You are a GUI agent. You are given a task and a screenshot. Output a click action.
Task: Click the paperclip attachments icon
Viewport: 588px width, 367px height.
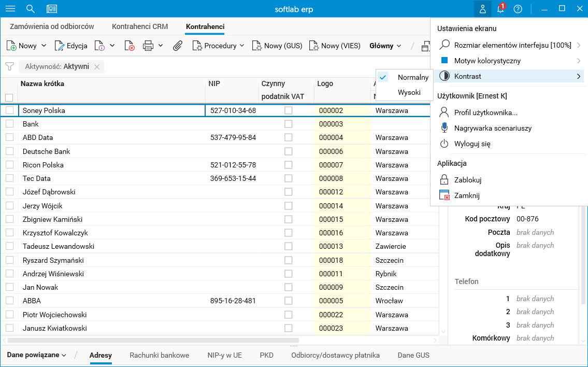[x=178, y=46]
